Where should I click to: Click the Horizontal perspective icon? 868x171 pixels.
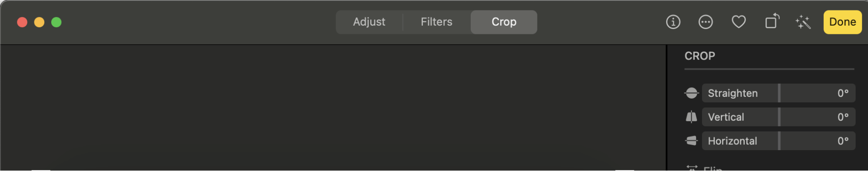click(x=691, y=141)
